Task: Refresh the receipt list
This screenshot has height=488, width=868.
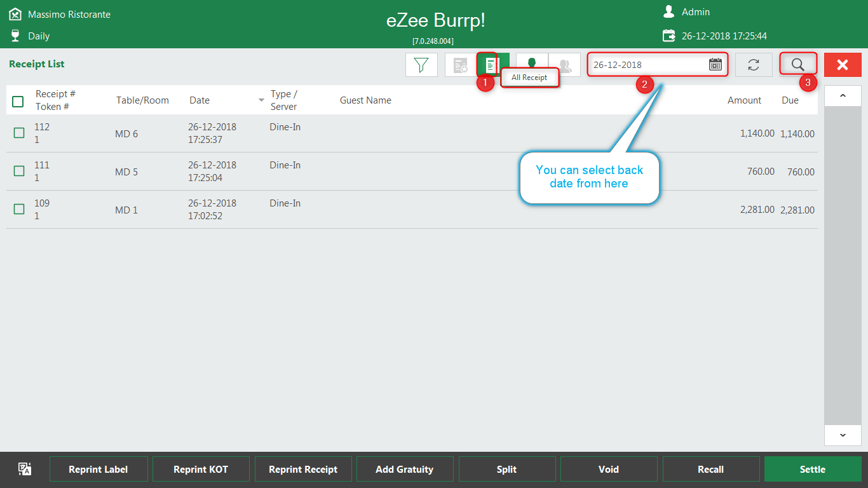Action: coord(754,65)
